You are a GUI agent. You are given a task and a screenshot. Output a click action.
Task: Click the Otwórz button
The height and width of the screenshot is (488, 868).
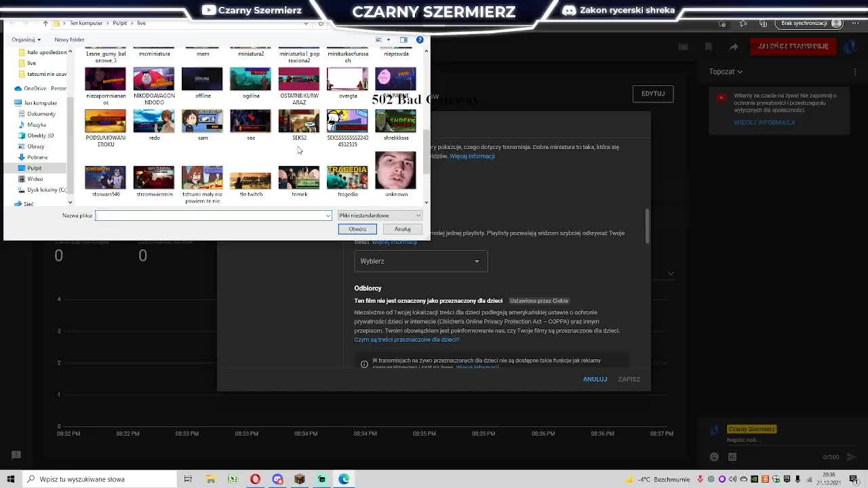tap(357, 229)
